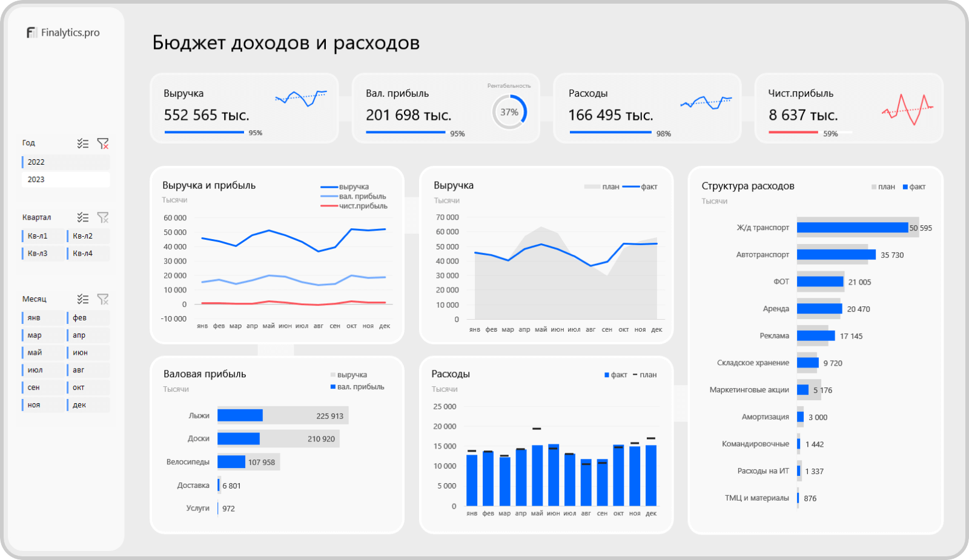The image size is (969, 560).
Task: Clear filter icon in Месяц slicer
Action: point(103,299)
